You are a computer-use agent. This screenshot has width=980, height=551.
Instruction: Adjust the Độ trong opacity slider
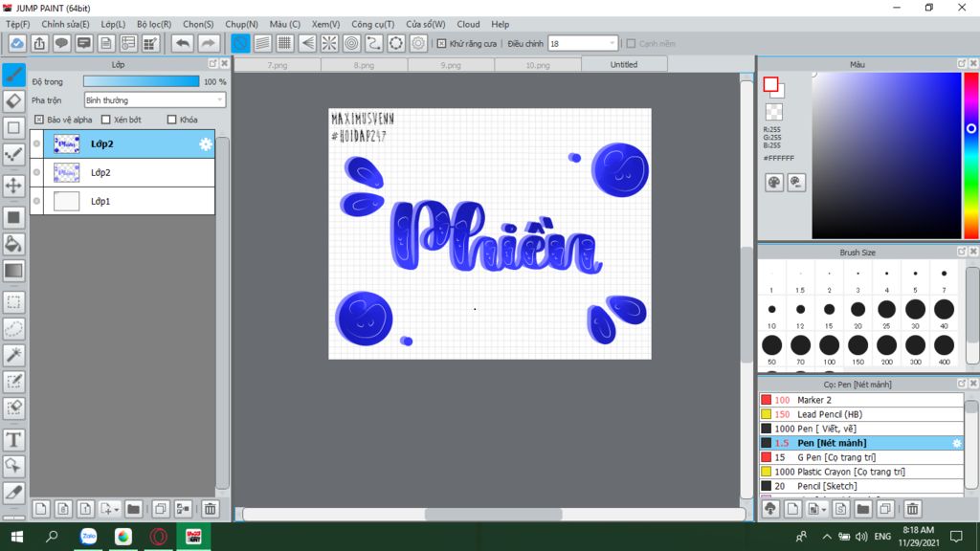pyautogui.click(x=142, y=81)
